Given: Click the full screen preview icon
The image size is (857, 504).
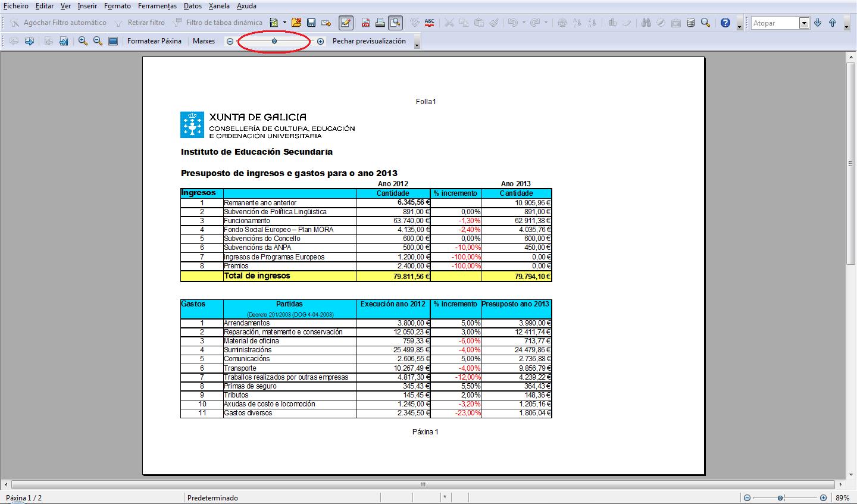Looking at the screenshot, I should coord(113,41).
